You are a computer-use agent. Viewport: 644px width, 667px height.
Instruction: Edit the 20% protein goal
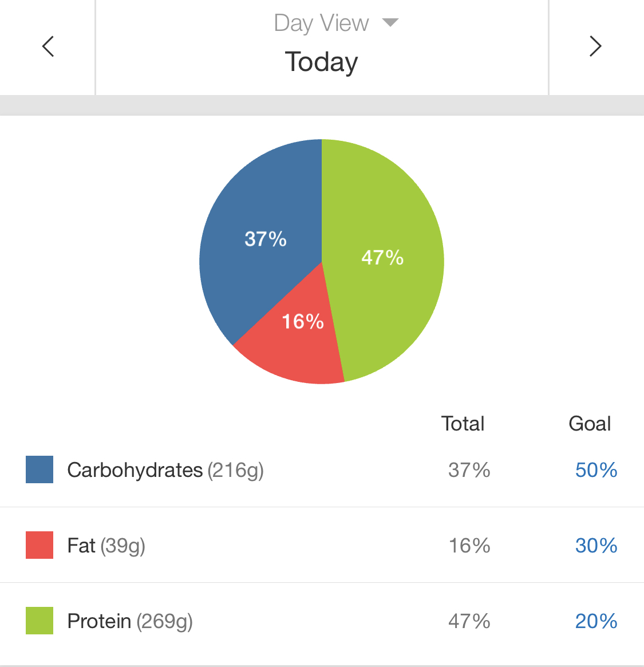[x=596, y=621]
